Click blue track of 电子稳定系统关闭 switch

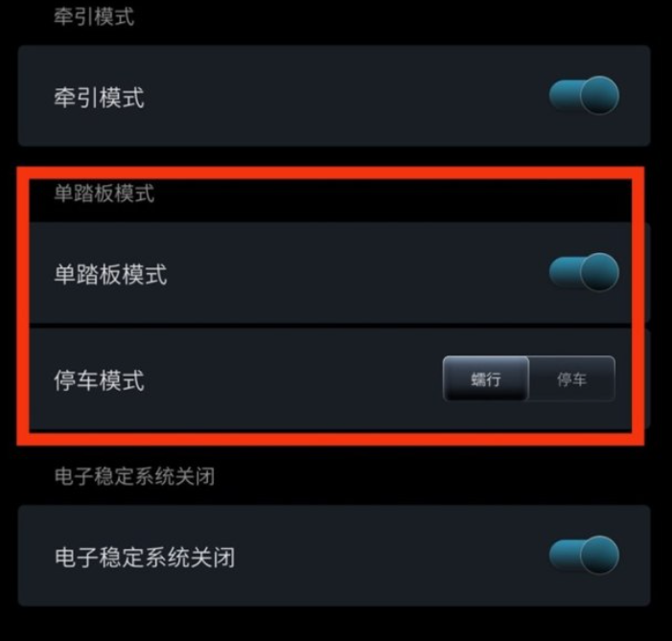click(564, 555)
